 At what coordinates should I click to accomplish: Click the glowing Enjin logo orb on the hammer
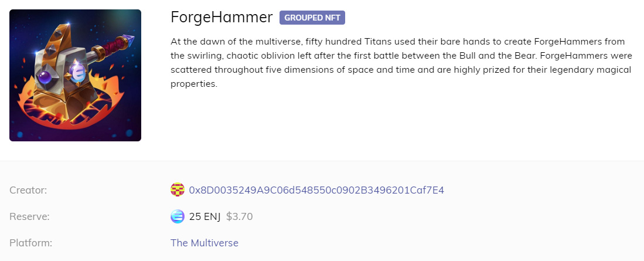click(x=78, y=73)
